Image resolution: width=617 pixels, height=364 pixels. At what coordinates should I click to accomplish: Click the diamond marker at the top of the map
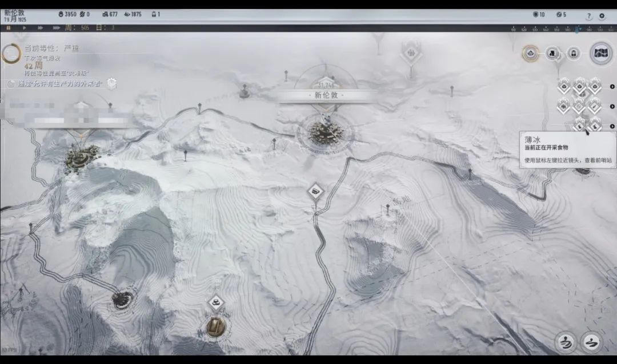pyautogui.click(x=411, y=52)
